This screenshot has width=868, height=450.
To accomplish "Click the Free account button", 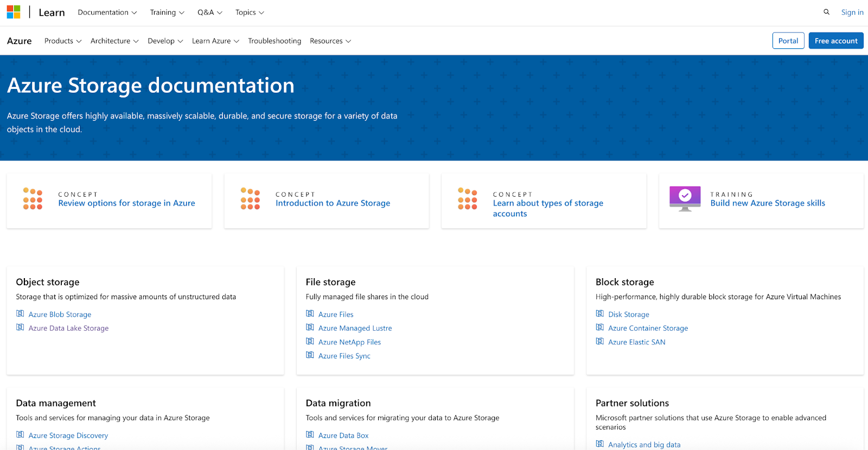I will [836, 41].
